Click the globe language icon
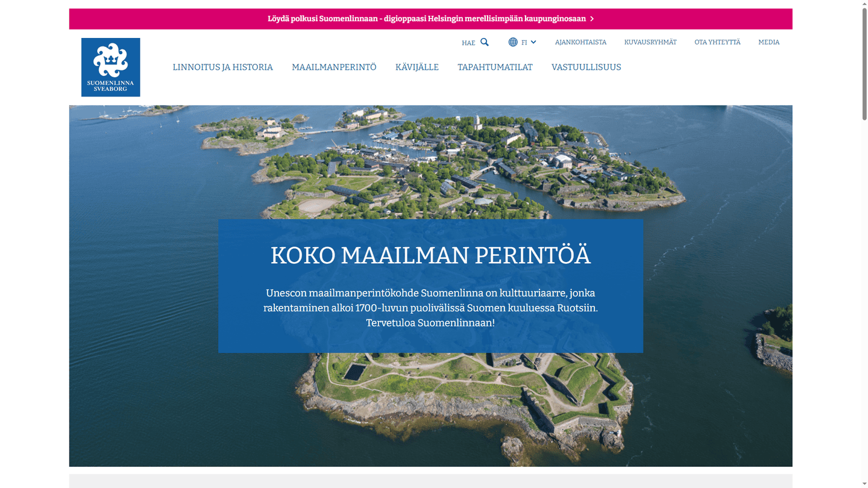The width and height of the screenshot is (868, 488). (x=513, y=42)
